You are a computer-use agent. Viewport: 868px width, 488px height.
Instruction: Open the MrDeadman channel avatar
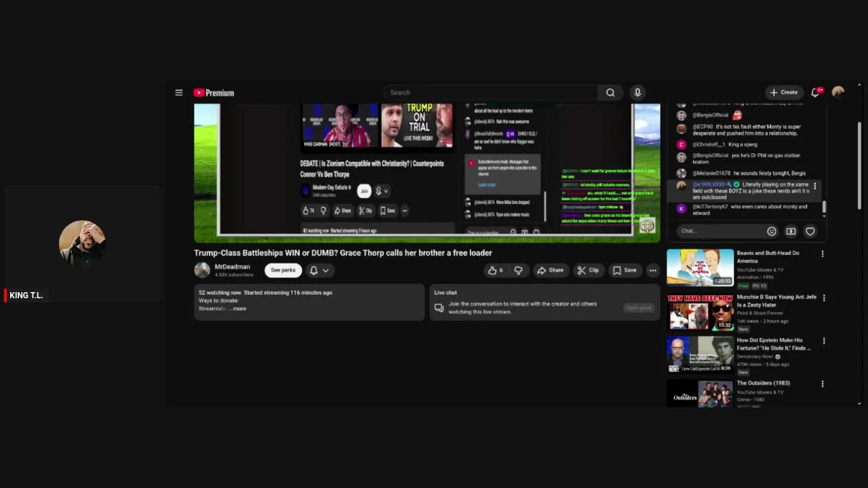(202, 270)
